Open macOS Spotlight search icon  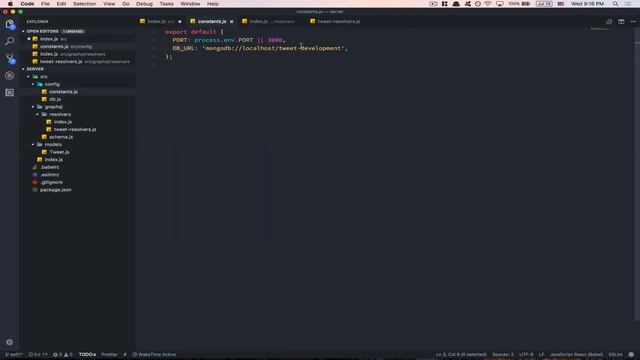click(x=615, y=4)
